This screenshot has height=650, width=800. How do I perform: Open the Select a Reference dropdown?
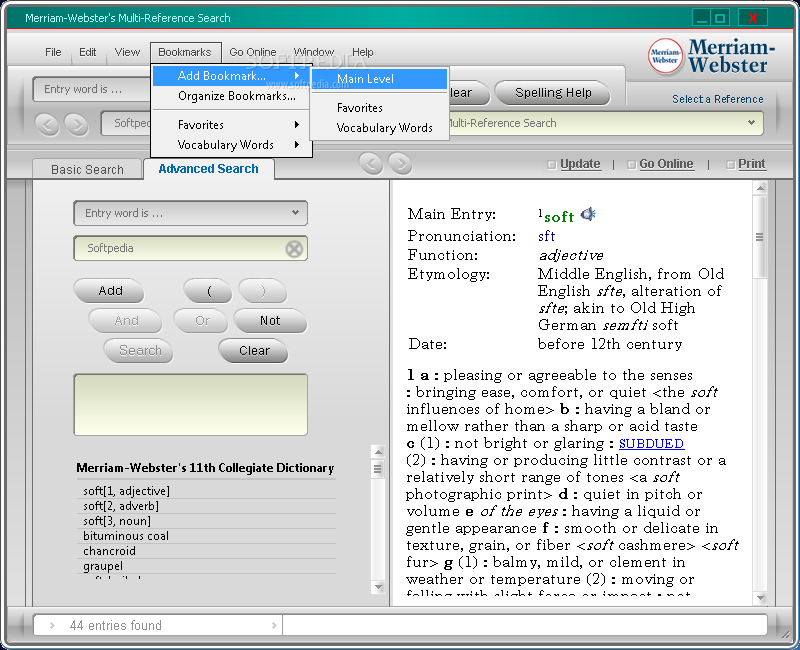(605, 123)
